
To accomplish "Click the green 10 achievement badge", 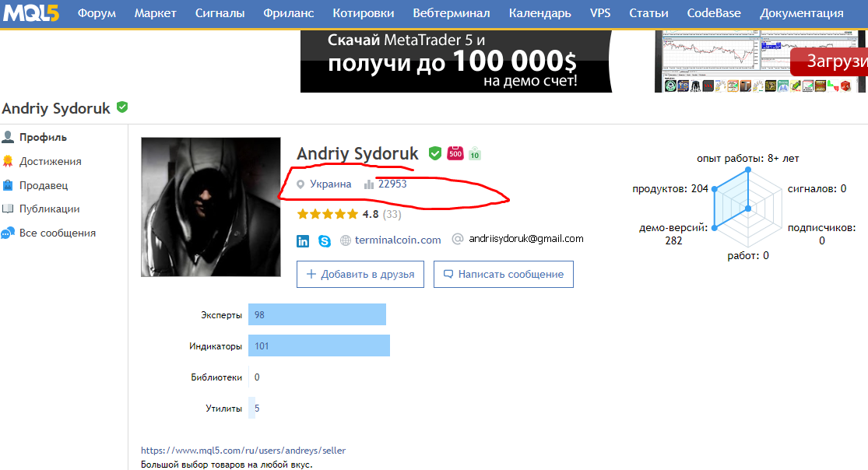I will click(x=474, y=154).
